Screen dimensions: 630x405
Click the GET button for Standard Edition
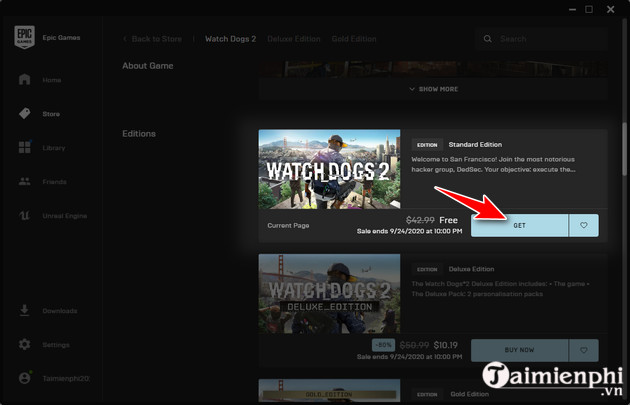tap(520, 225)
